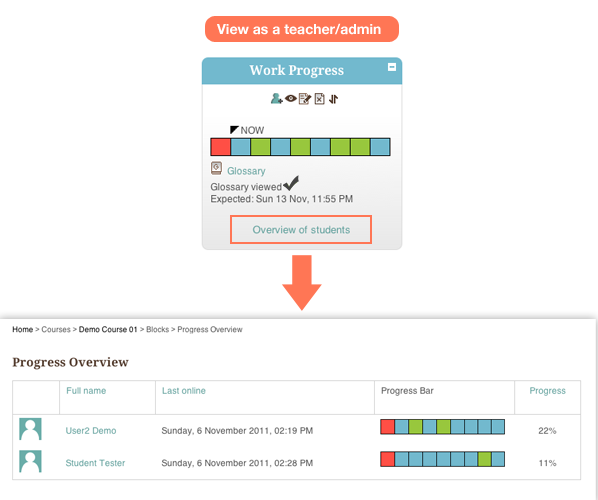Click the move block arrows icon
The width and height of the screenshot is (598, 500).
click(333, 99)
